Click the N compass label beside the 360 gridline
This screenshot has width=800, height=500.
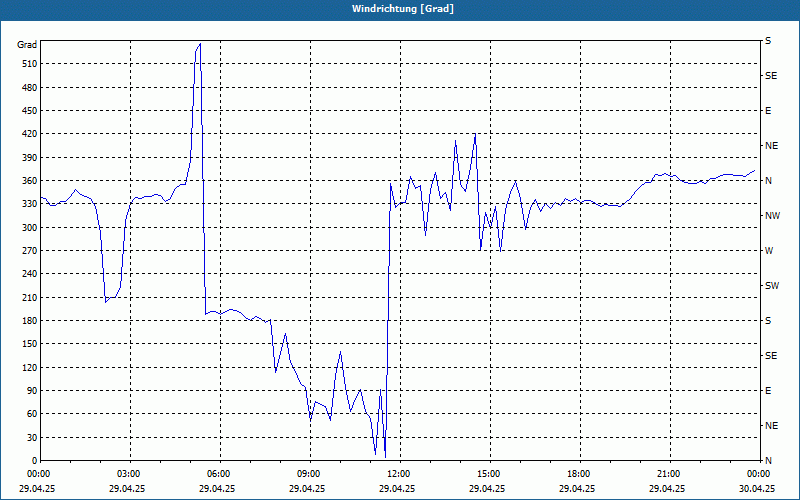tap(768, 181)
